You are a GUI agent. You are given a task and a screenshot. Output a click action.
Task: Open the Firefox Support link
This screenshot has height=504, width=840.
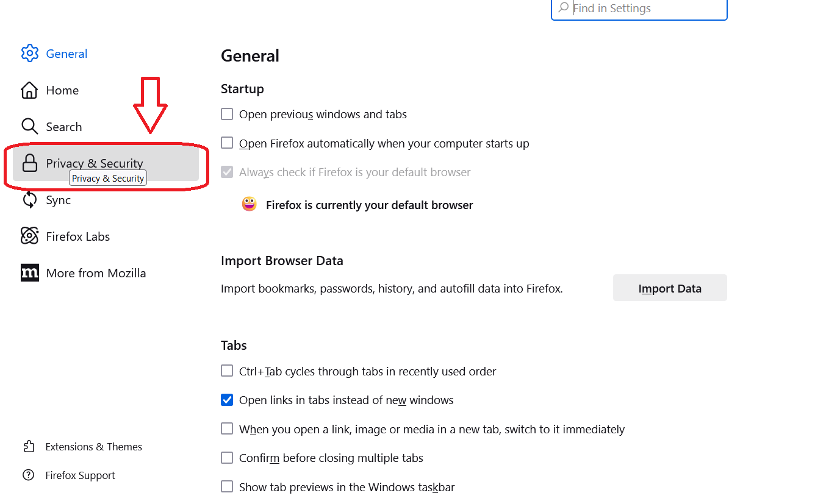pos(80,475)
